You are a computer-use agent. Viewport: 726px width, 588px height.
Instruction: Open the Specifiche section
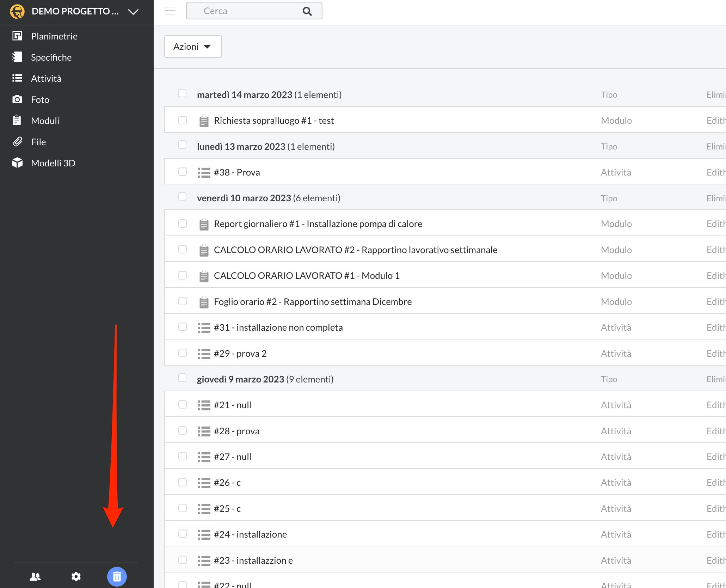(51, 57)
